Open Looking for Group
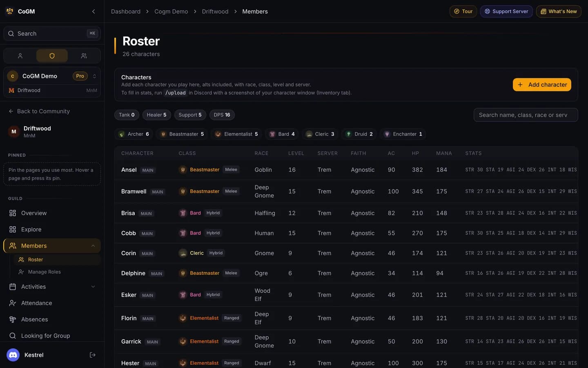This screenshot has width=588, height=368. (52, 336)
